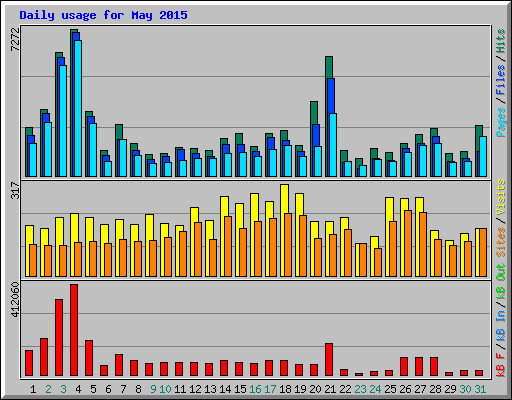Viewport: 512px width, 400px height.
Task: Select the cyan pages bar for day 28
Action: (438, 160)
